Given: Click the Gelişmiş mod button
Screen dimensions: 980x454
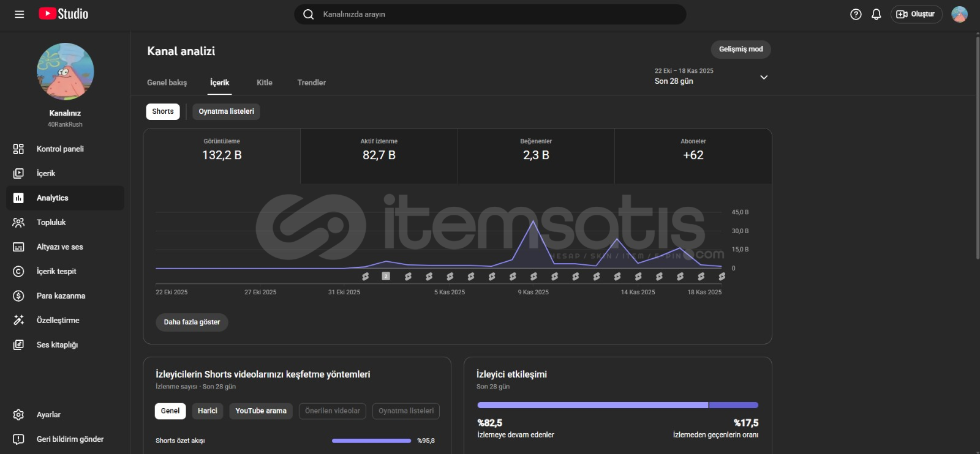Looking at the screenshot, I should [741, 49].
